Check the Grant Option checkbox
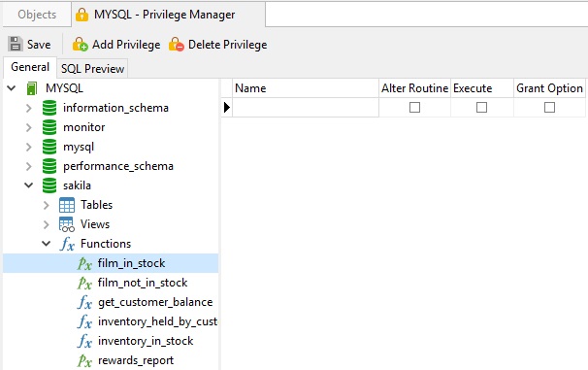The image size is (588, 370). pyautogui.click(x=549, y=108)
